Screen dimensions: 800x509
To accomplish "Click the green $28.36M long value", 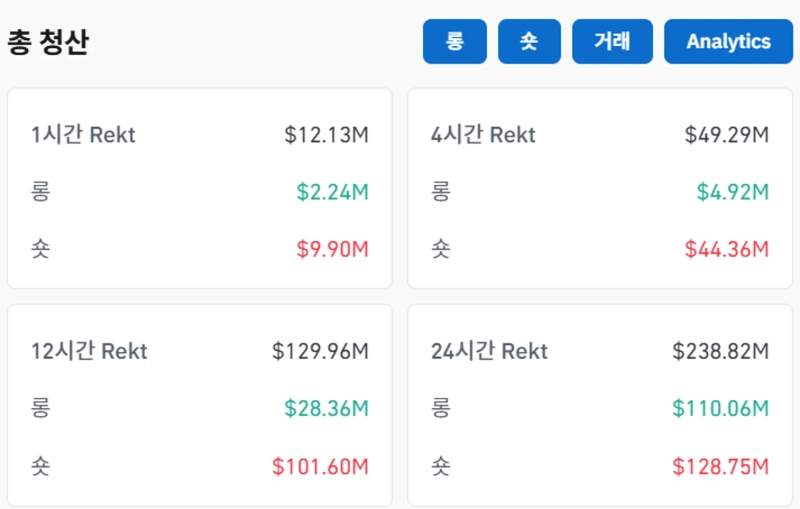I will click(x=326, y=408).
